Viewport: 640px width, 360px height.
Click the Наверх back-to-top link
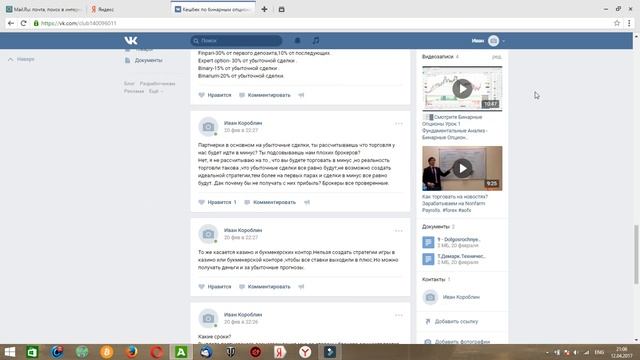pos(21,59)
